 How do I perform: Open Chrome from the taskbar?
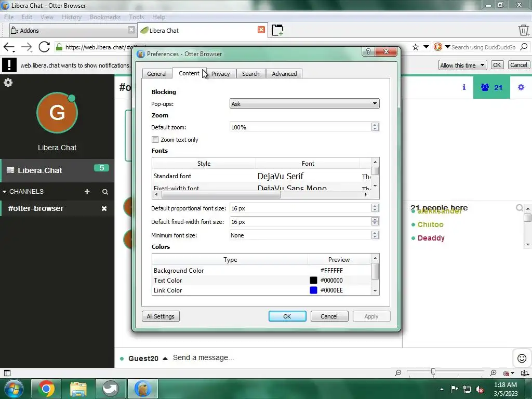click(46, 389)
